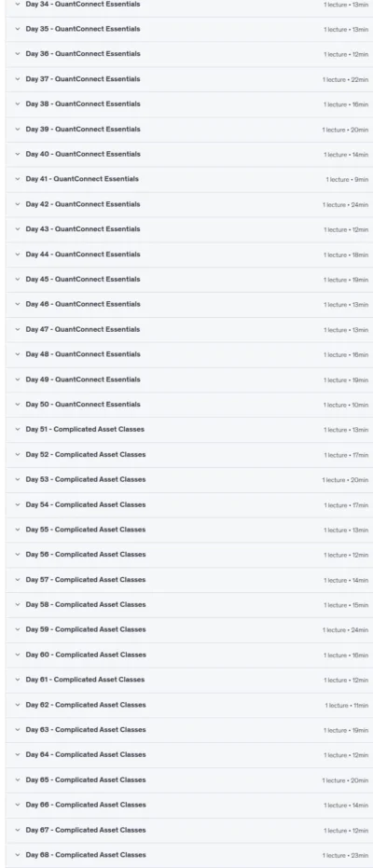The height and width of the screenshot is (868, 373).
Task: Select Day 55 Complicated Asset Classes heading
Action: click(86, 530)
